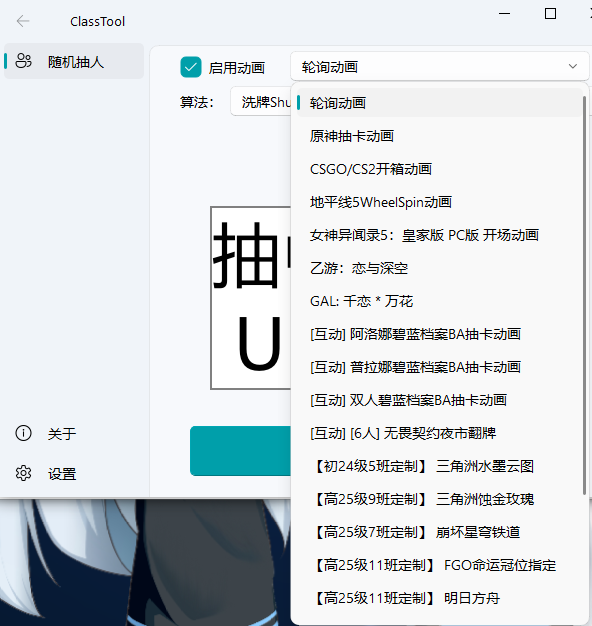Pick 【高25级7班定制】 崩坏星穹铁道

click(x=439, y=532)
